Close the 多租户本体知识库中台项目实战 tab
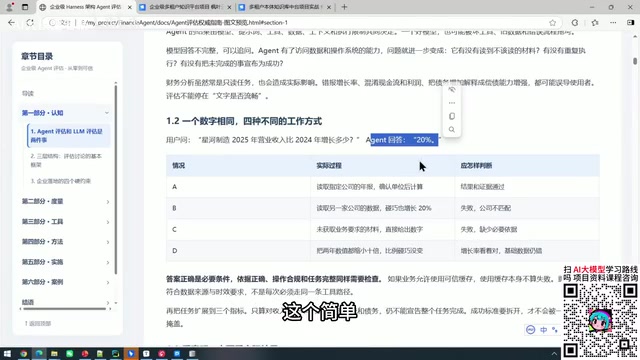 329,7
